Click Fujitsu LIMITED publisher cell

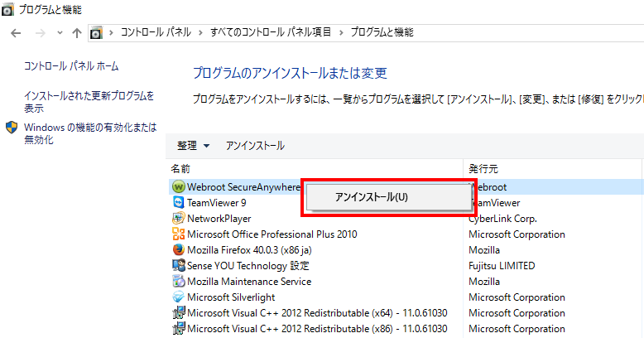pos(502,266)
